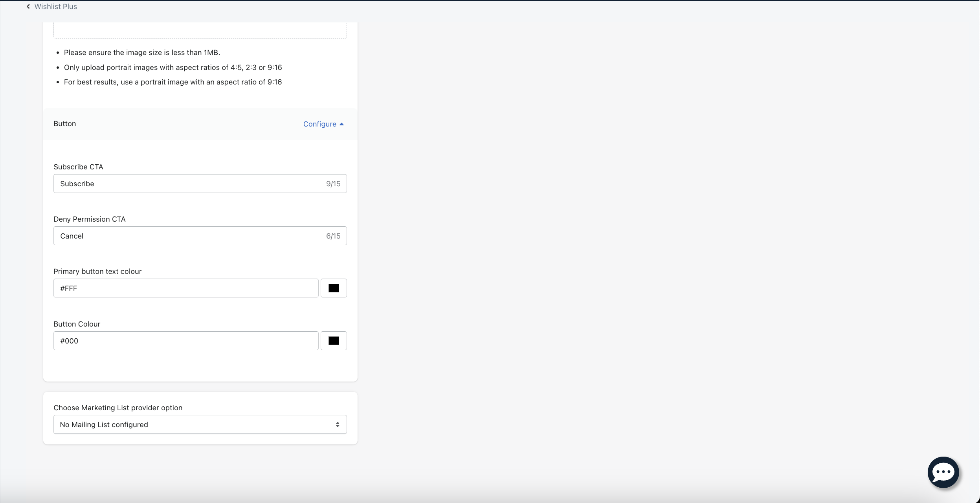The image size is (980, 503).
Task: Click the Subscribe CTA label
Action: coord(78,167)
